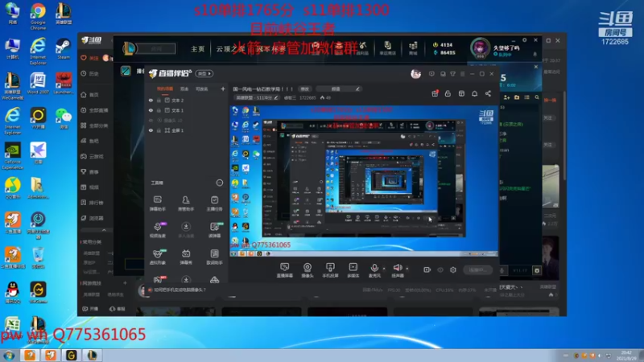Open the 虚拟形象 tool
The width and height of the screenshot is (644, 362).
point(158,257)
